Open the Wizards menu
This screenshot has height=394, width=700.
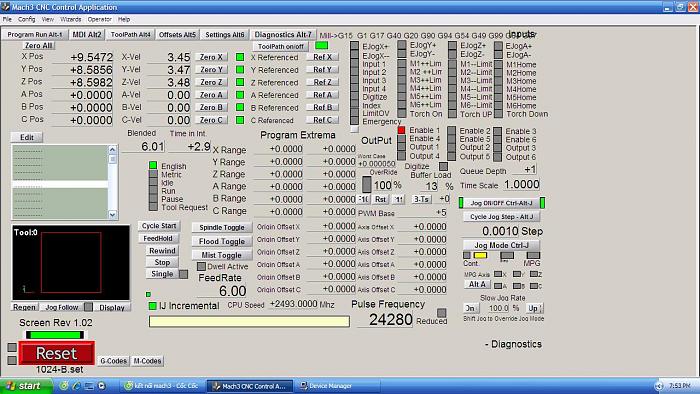click(71, 19)
